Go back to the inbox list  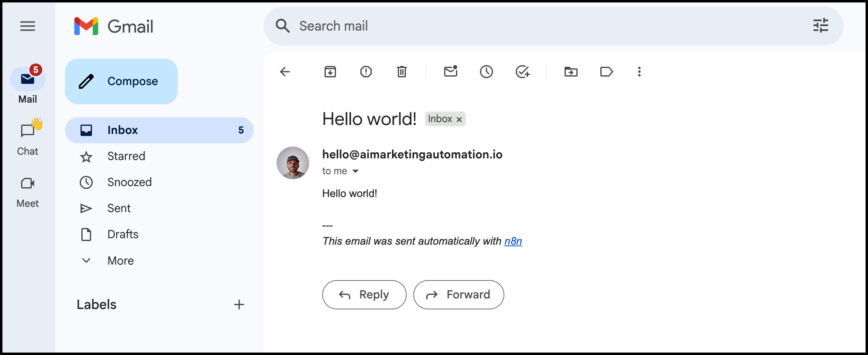pyautogui.click(x=285, y=72)
